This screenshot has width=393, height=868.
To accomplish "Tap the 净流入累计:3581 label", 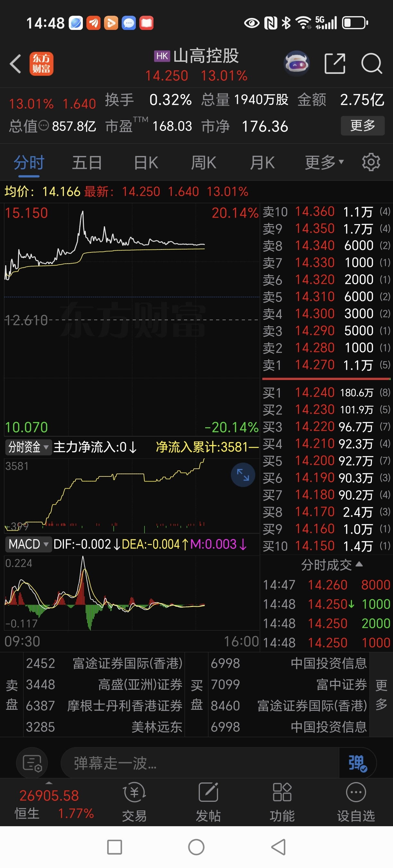I will pos(207,447).
